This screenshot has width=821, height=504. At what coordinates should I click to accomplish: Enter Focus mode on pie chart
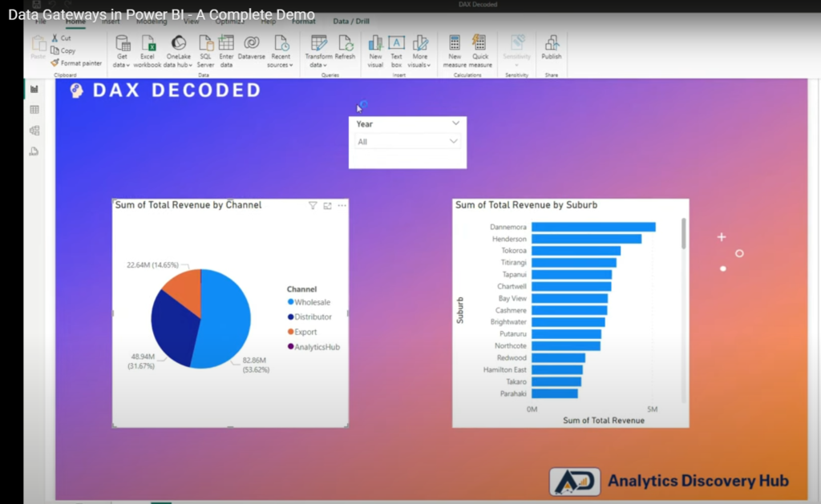click(327, 206)
